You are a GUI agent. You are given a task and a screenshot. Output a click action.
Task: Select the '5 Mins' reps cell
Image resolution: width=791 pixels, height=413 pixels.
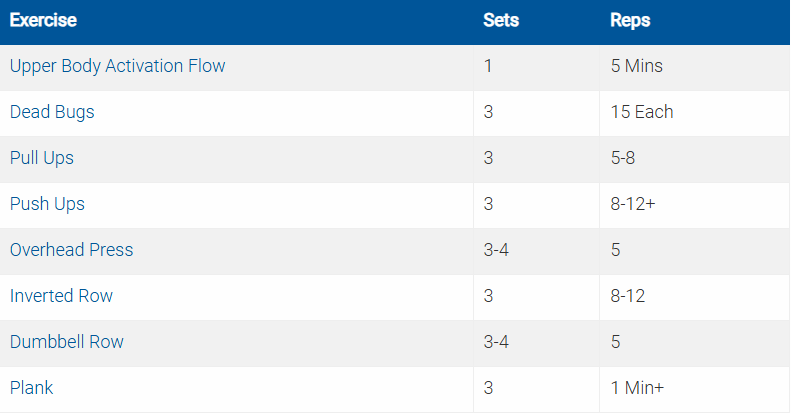[636, 66]
